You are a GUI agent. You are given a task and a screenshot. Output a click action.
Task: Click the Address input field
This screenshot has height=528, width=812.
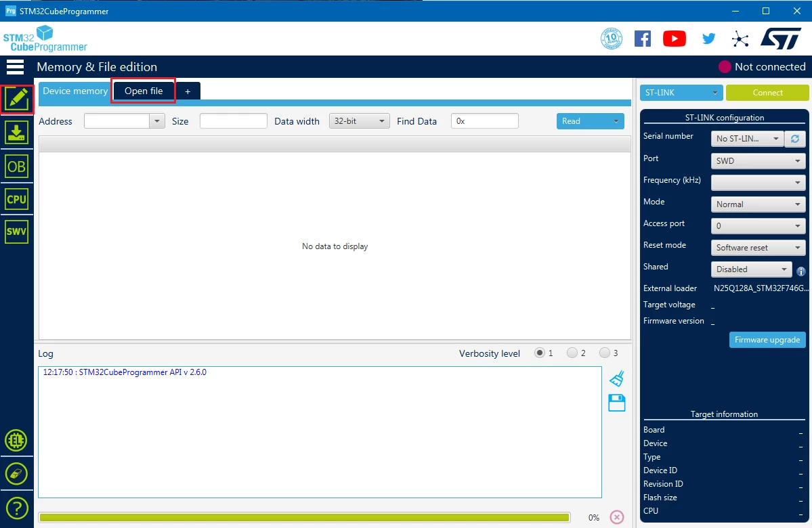116,121
